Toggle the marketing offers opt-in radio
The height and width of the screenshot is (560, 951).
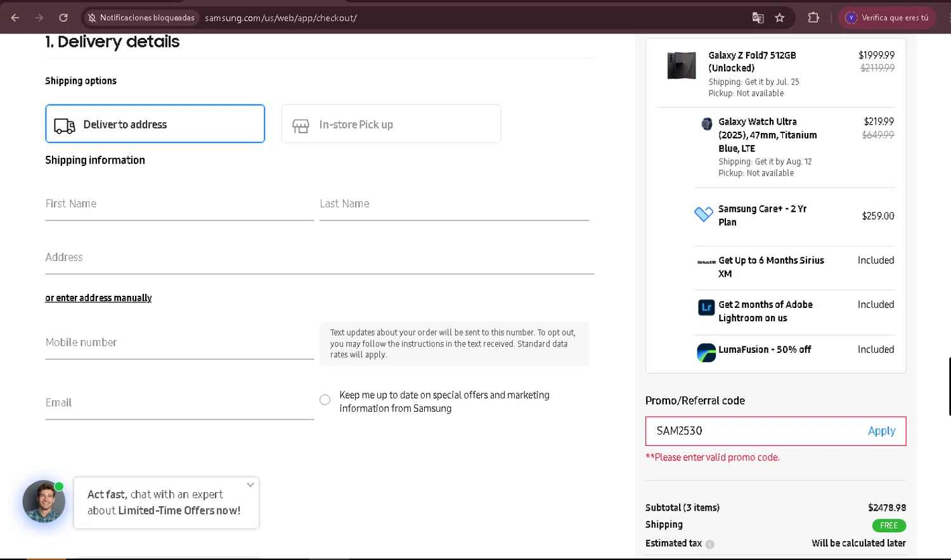(325, 400)
